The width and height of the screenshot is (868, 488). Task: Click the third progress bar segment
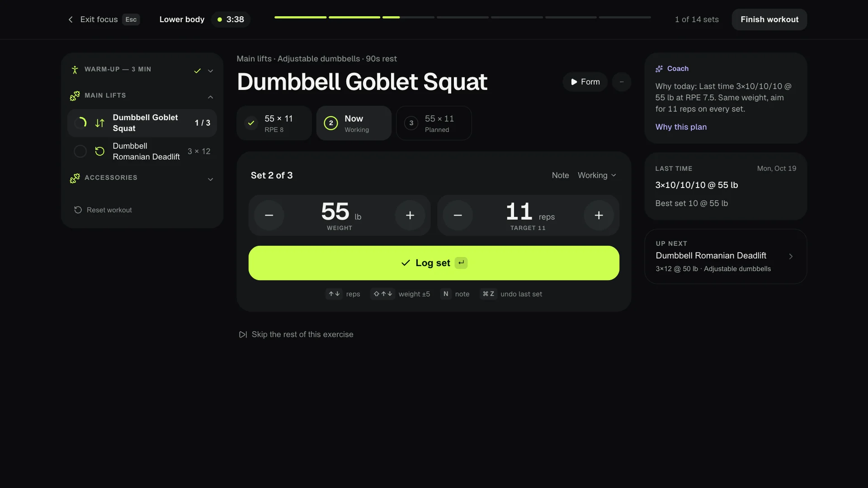(408, 17)
